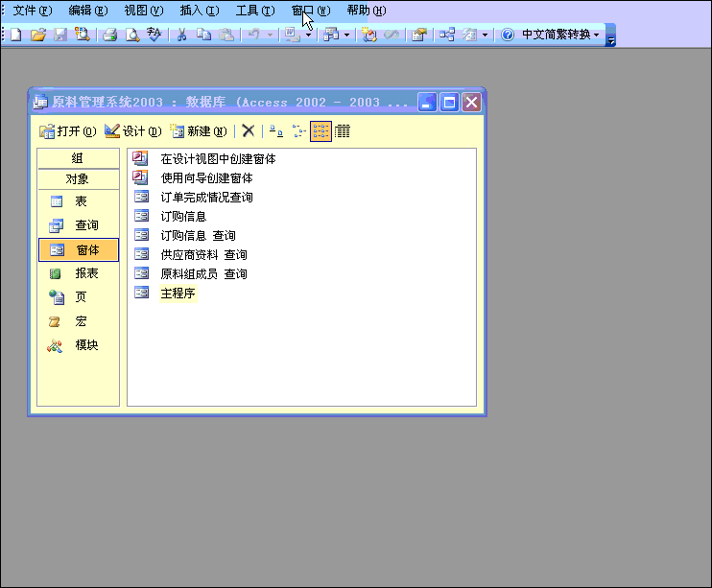Screen dimensions: 712x588
Task: Click the New Object icon
Action: click(469, 35)
